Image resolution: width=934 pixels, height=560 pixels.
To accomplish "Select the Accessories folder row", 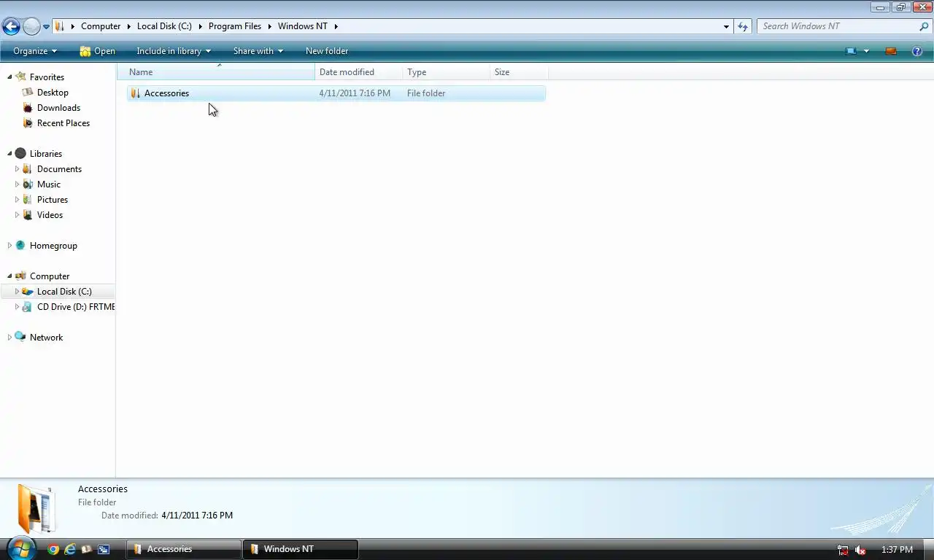I will click(x=336, y=93).
